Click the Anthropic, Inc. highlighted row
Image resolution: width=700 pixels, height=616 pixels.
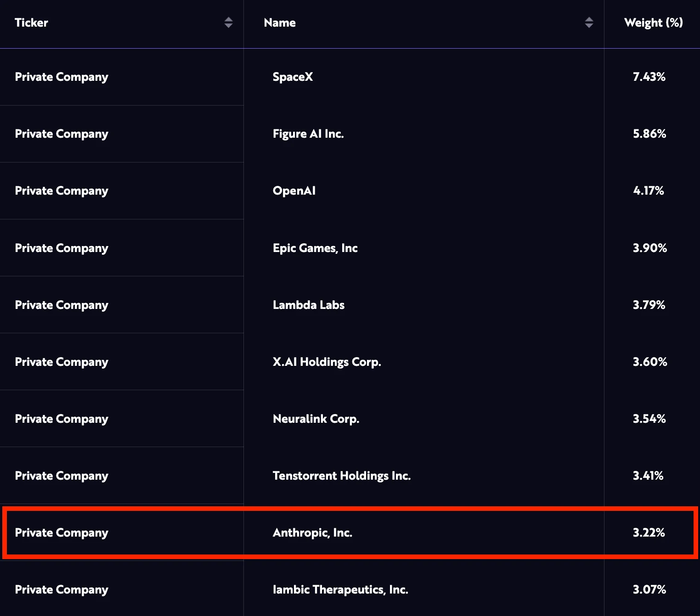click(312, 532)
